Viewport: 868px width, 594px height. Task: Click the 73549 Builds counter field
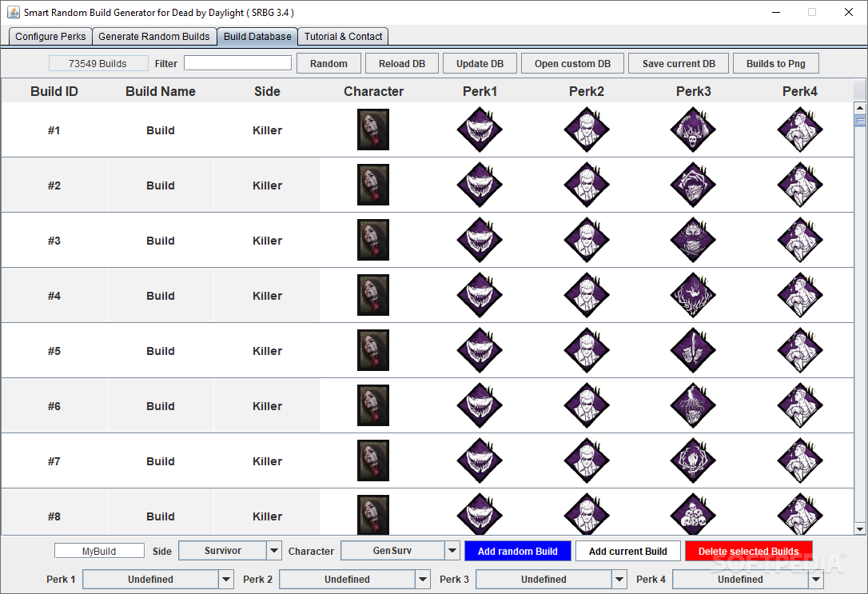point(98,64)
